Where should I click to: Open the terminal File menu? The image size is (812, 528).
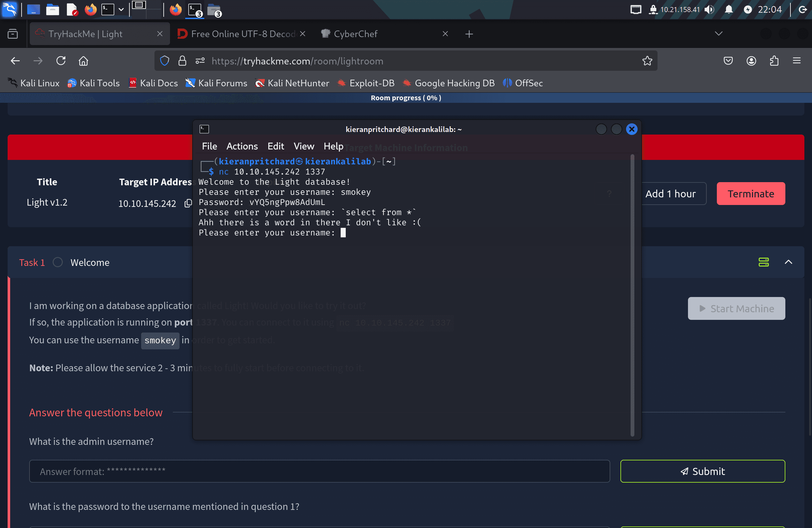click(209, 146)
